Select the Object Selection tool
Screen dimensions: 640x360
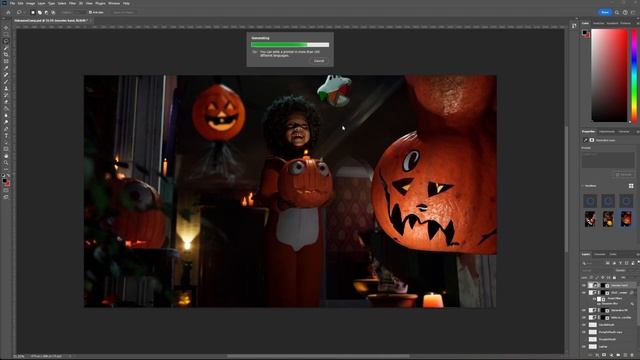(6, 48)
